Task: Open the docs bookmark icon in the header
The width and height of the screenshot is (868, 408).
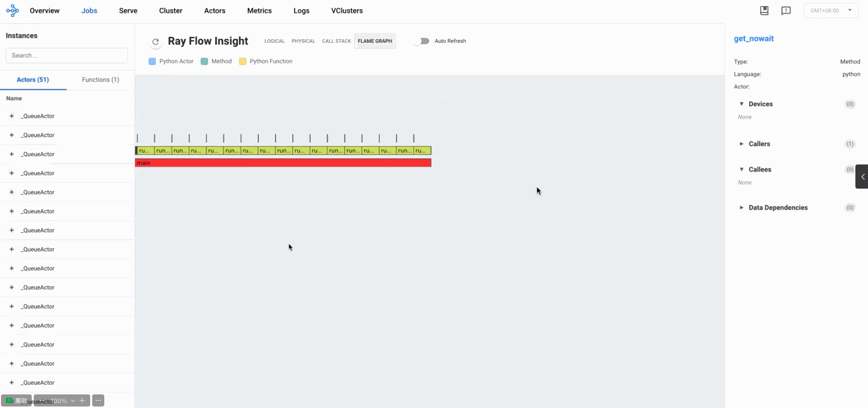Action: pos(764,11)
